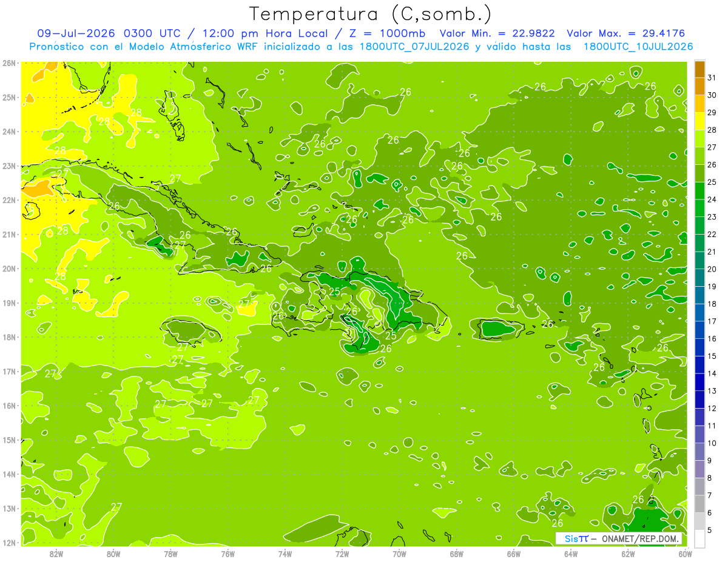The width and height of the screenshot is (728, 562).
Task: Click the 20N latitude axis label
Action: [9, 269]
